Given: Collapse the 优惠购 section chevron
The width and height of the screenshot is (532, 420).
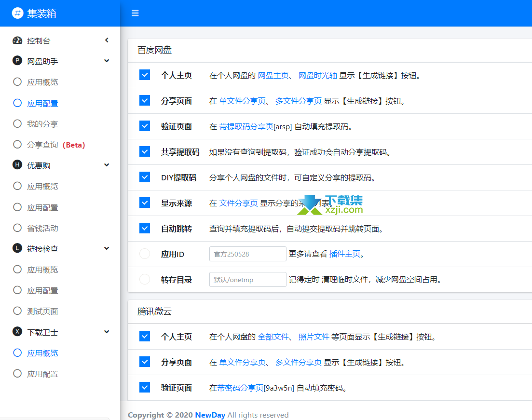Looking at the screenshot, I should pyautogui.click(x=107, y=165).
